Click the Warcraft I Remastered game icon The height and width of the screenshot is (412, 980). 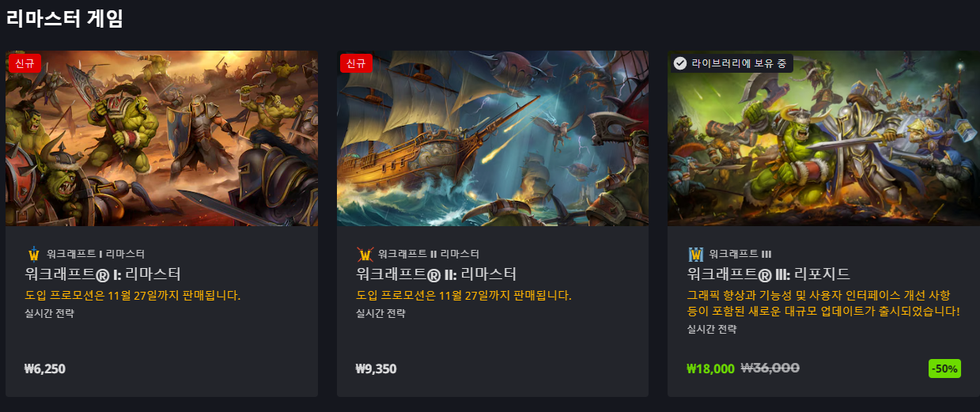[x=34, y=254]
